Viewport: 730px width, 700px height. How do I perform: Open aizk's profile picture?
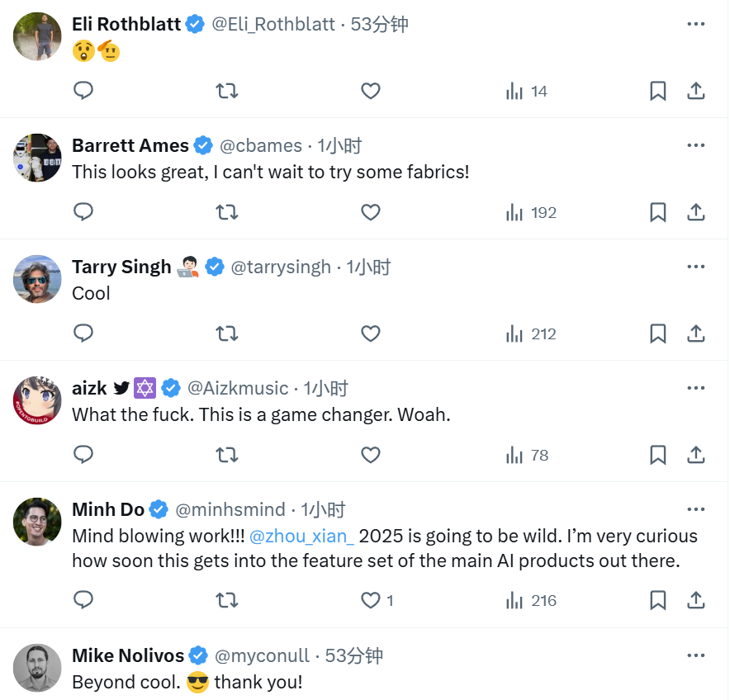point(37,400)
